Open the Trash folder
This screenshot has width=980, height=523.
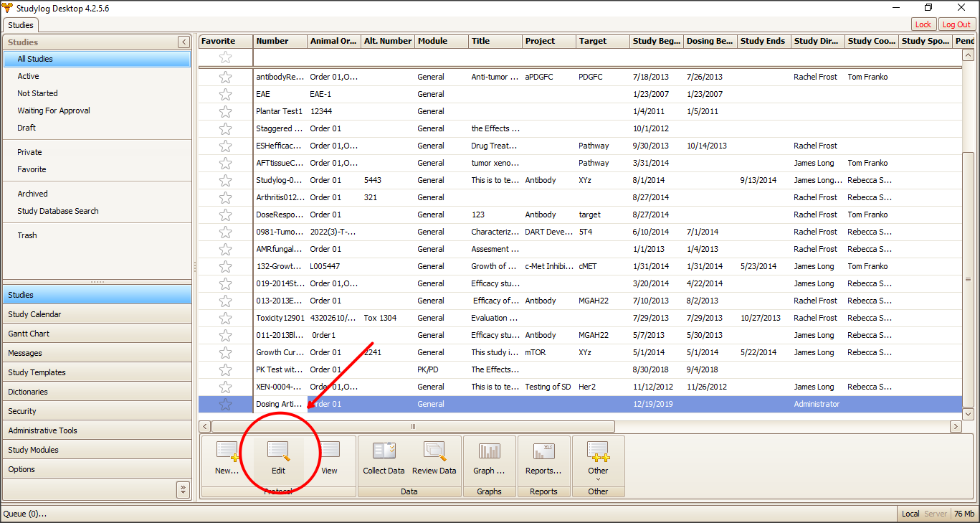pyautogui.click(x=97, y=235)
